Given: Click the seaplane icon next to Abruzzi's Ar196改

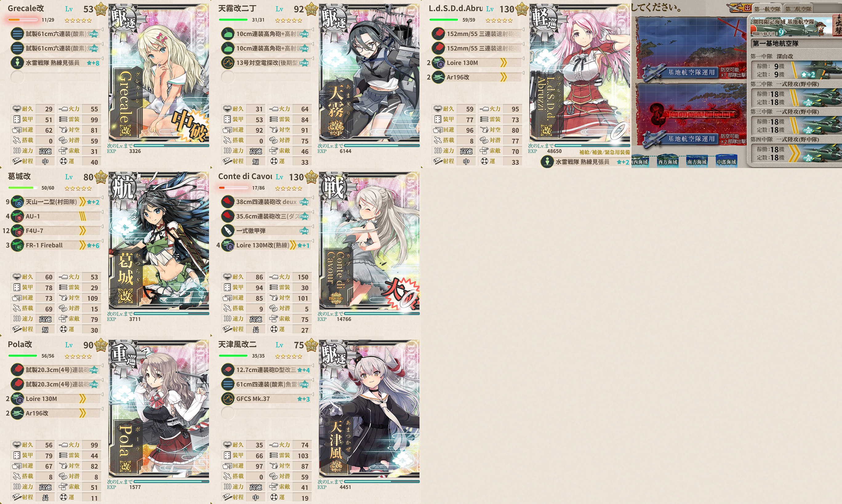Looking at the screenshot, I should (438, 78).
